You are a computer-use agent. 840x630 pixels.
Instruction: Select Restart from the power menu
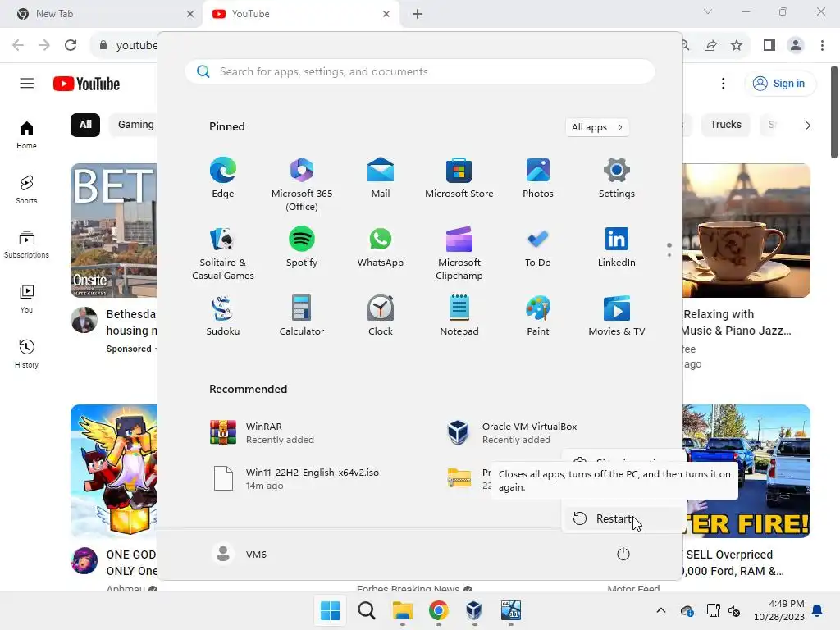point(623,518)
